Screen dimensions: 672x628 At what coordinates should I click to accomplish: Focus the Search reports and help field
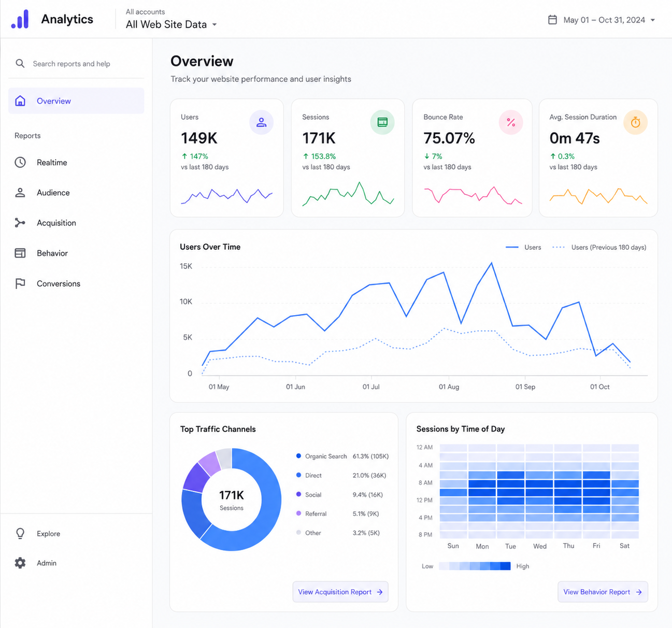(x=76, y=64)
